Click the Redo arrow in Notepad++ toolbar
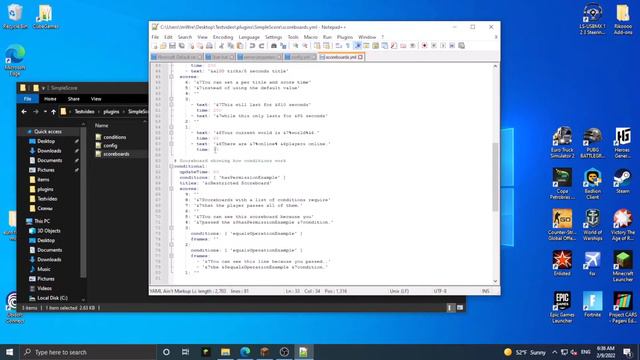Screen dimensions: 640x360 click(x=261, y=46)
